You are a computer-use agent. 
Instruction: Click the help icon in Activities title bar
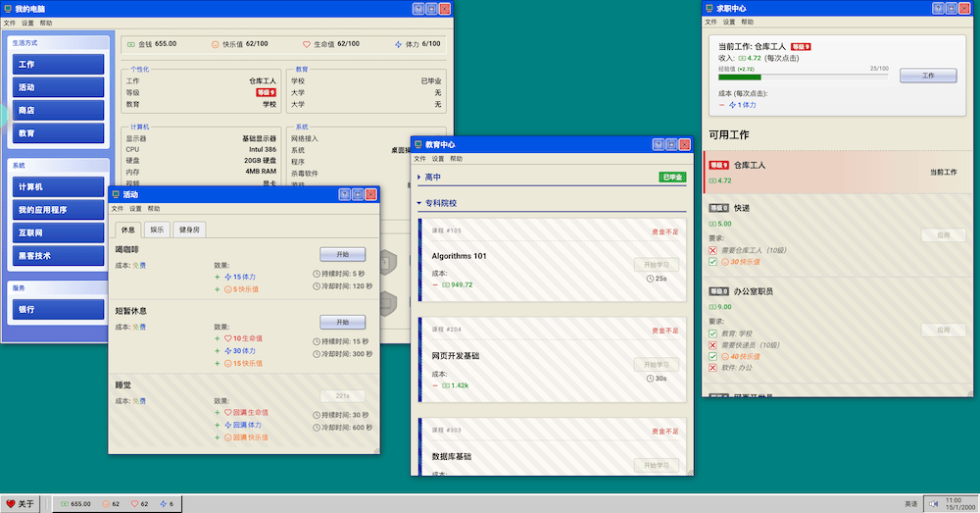click(x=344, y=195)
